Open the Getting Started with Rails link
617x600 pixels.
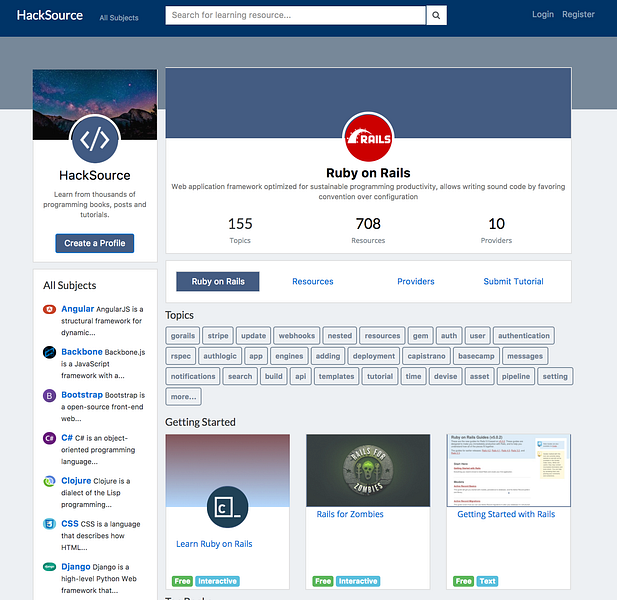point(506,514)
